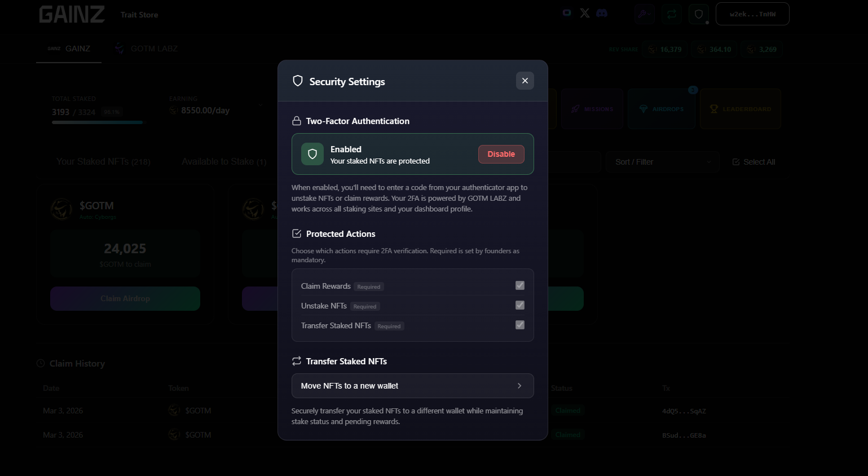
Task: Open the Trait Store menu item
Action: tap(139, 15)
